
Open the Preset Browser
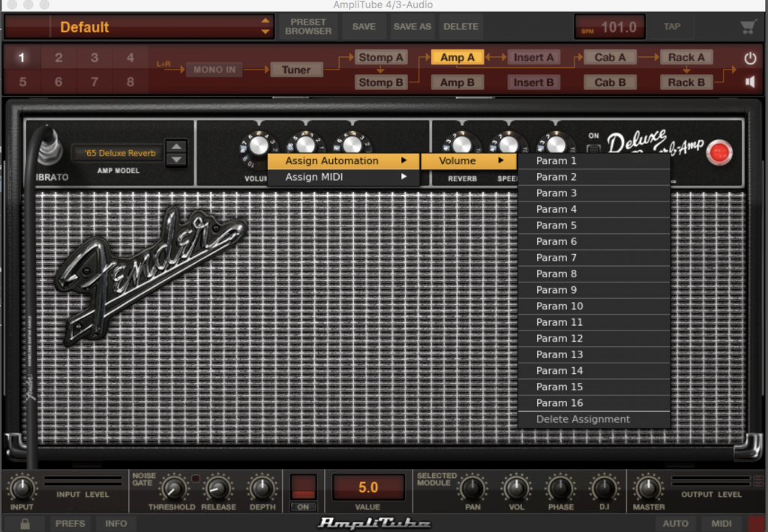(x=308, y=27)
